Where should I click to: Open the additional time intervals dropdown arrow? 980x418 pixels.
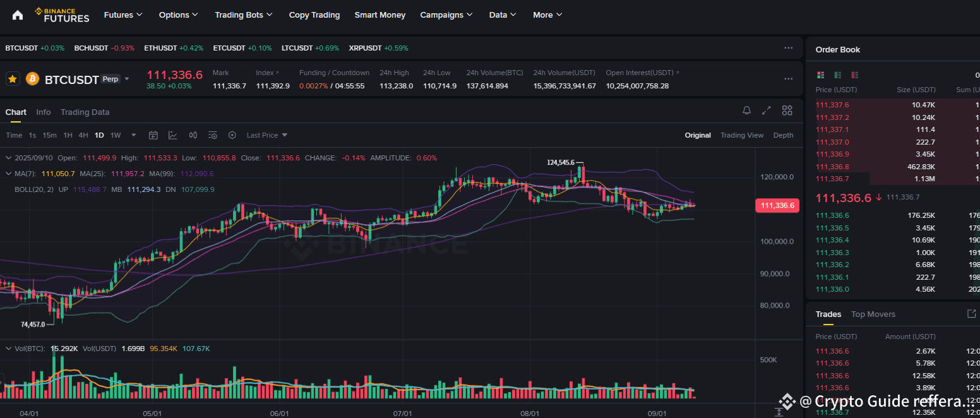(x=133, y=135)
